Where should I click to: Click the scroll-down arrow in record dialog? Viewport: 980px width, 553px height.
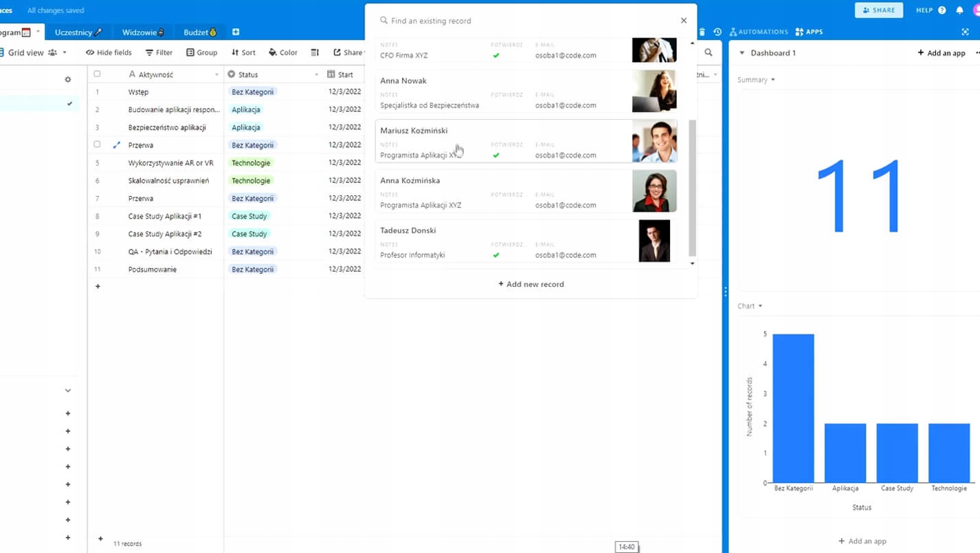click(x=692, y=263)
